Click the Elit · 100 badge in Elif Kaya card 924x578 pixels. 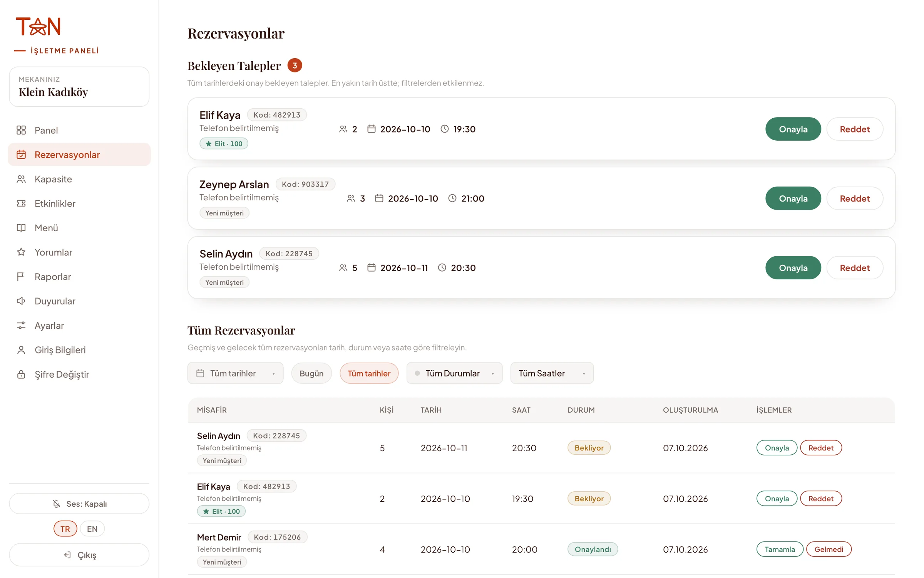pyautogui.click(x=224, y=144)
